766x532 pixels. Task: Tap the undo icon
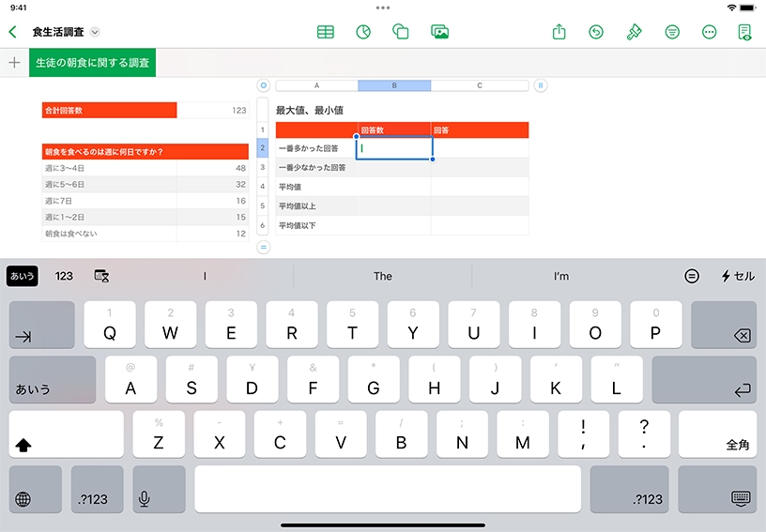pos(596,32)
